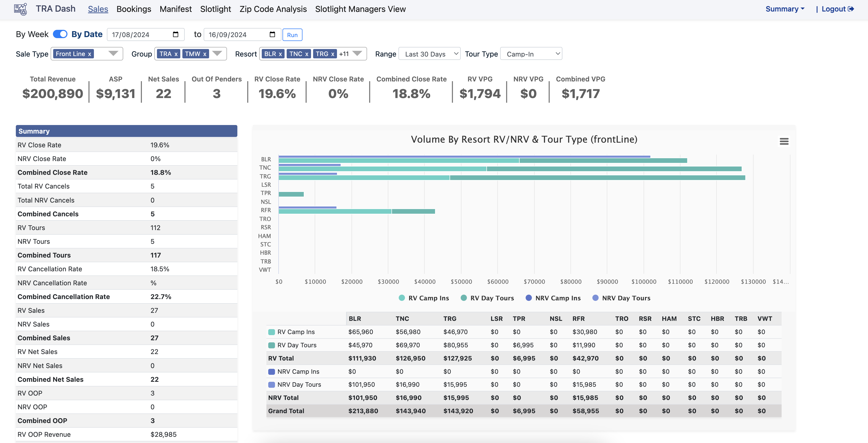Viewport: 868px width, 443px height.
Task: Open the Summary menu in header
Action: [785, 9]
